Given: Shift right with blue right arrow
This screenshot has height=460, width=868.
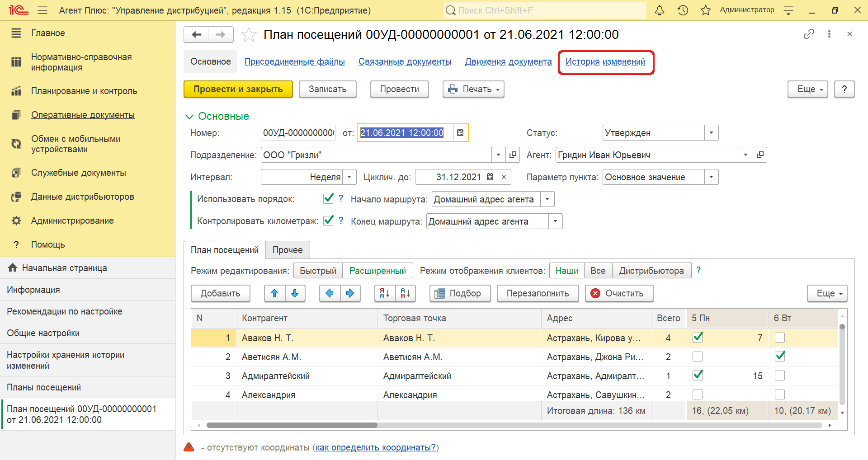Looking at the screenshot, I should pyautogui.click(x=350, y=293).
